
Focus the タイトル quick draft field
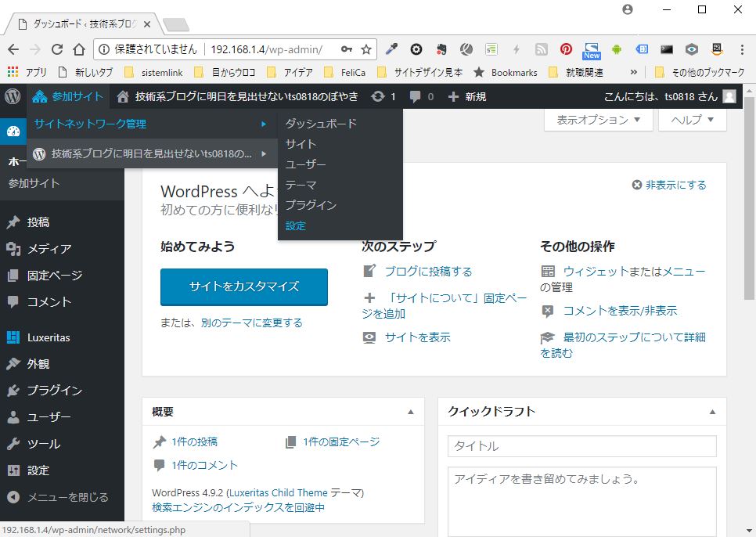tap(582, 446)
